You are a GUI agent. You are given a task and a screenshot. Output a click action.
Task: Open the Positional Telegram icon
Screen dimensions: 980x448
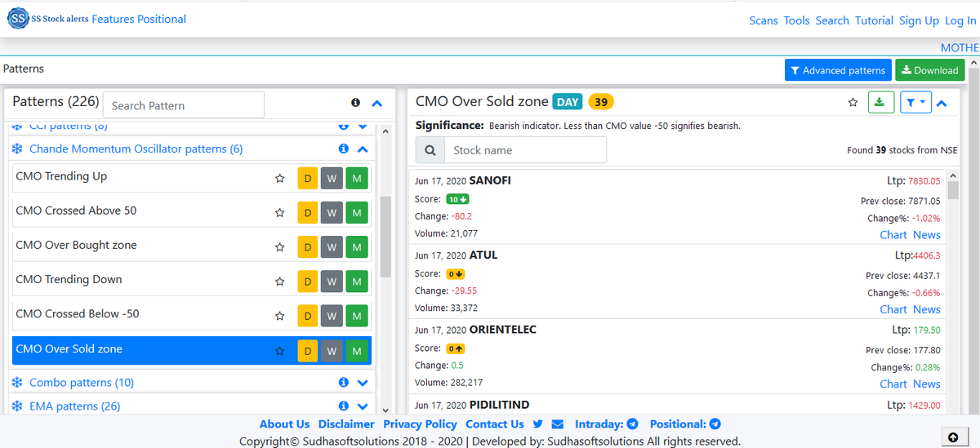(715, 424)
